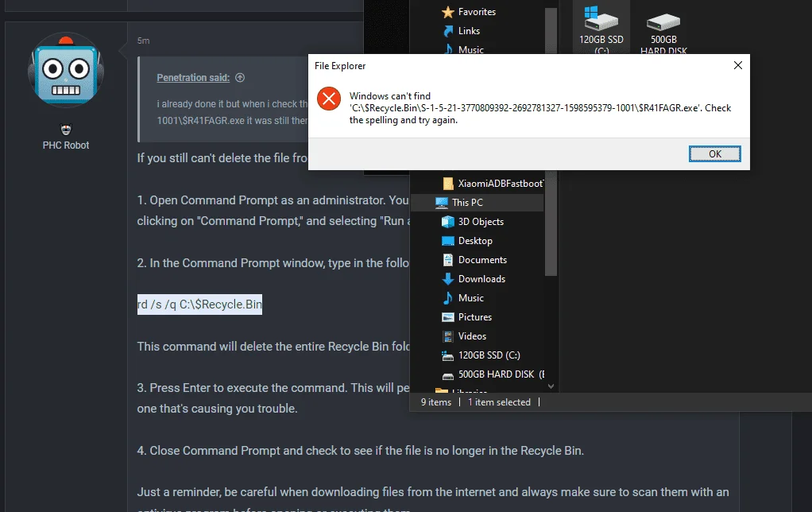Screen dimensions: 812x512
Task: Click the blue Downloads arrow icon
Action: pos(448,279)
